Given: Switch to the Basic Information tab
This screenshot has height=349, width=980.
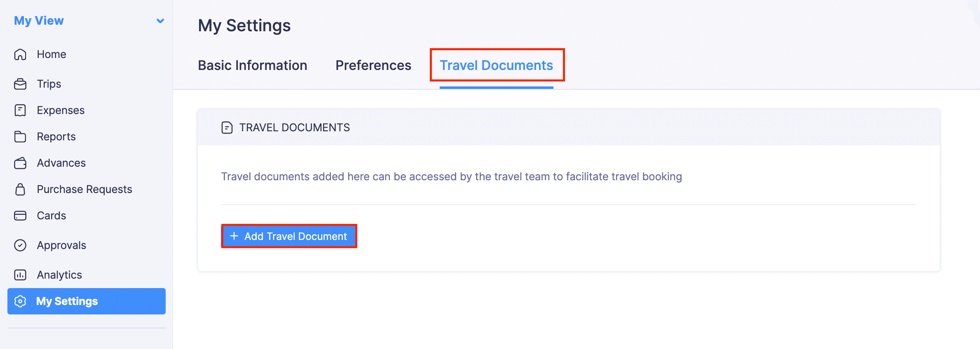Looking at the screenshot, I should 252,65.
